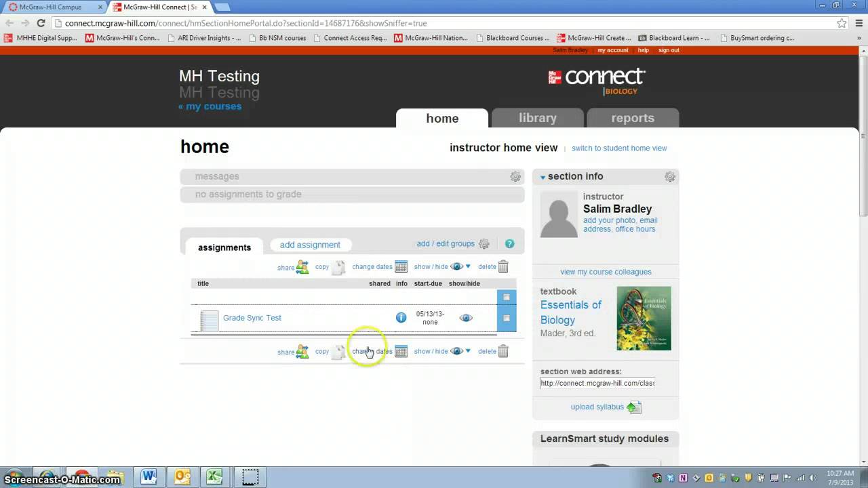This screenshot has width=868, height=488.
Task: Click switch to student home view
Action: (619, 148)
